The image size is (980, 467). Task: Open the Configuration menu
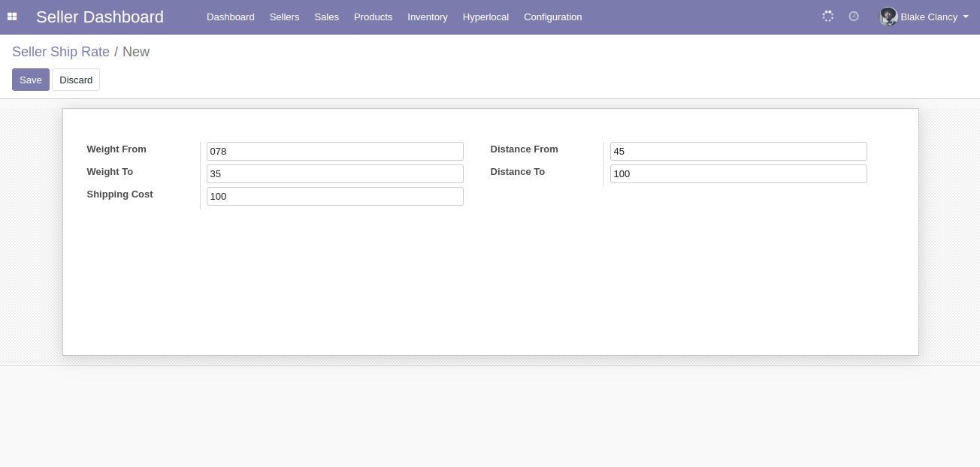click(553, 17)
